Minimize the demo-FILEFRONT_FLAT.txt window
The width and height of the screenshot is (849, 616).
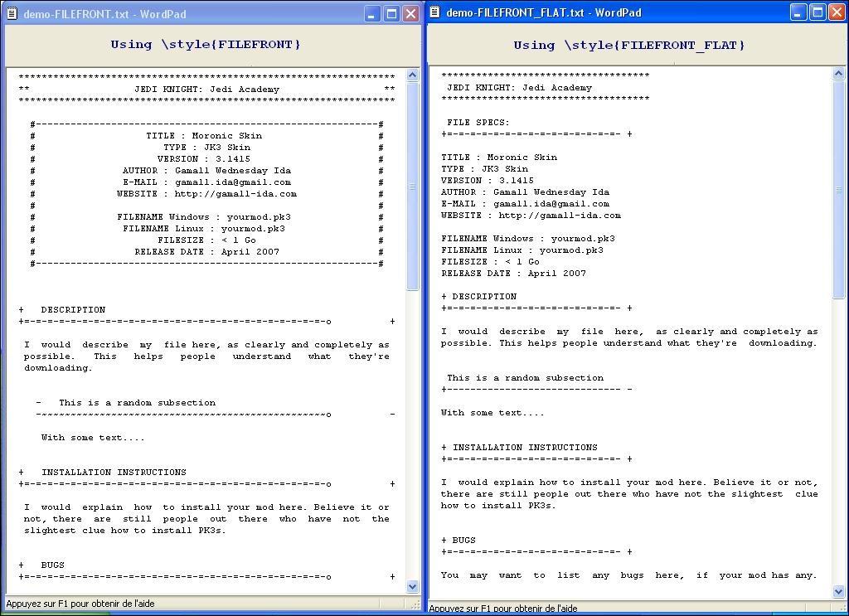pyautogui.click(x=798, y=12)
